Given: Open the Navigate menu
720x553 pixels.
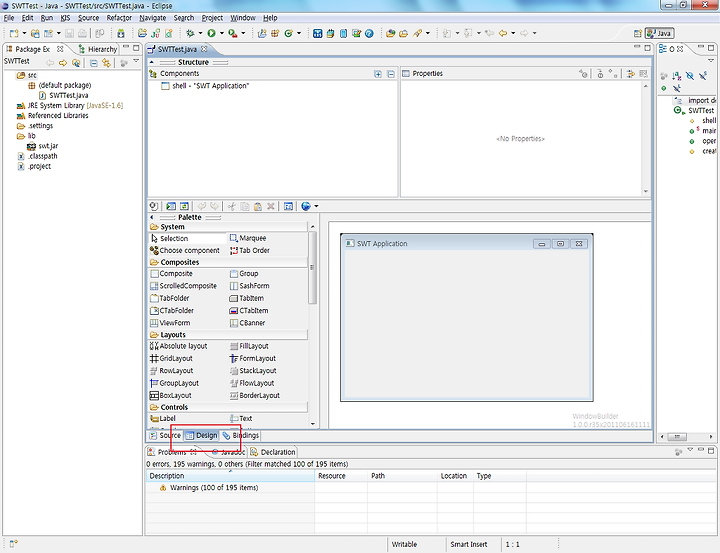Looking at the screenshot, I should point(152,18).
